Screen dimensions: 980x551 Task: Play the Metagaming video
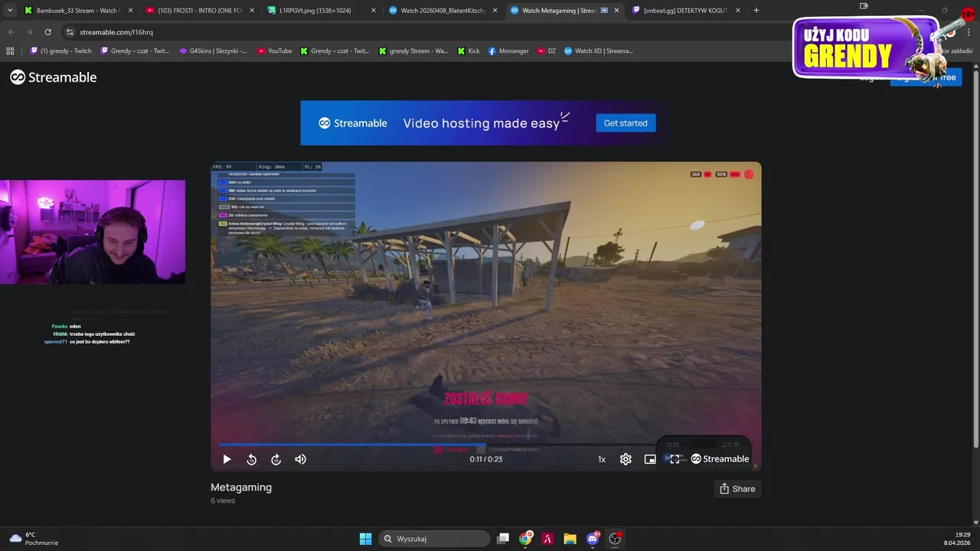pyautogui.click(x=227, y=459)
